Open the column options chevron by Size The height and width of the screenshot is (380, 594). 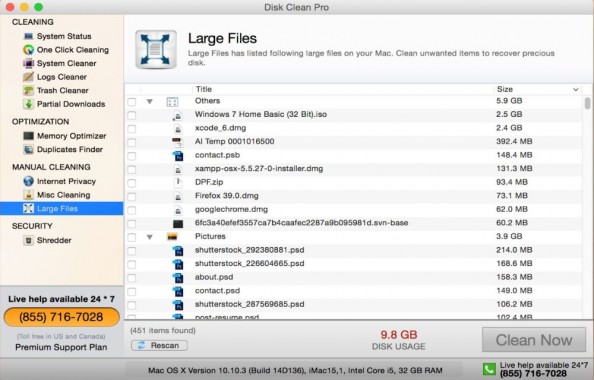pos(575,90)
